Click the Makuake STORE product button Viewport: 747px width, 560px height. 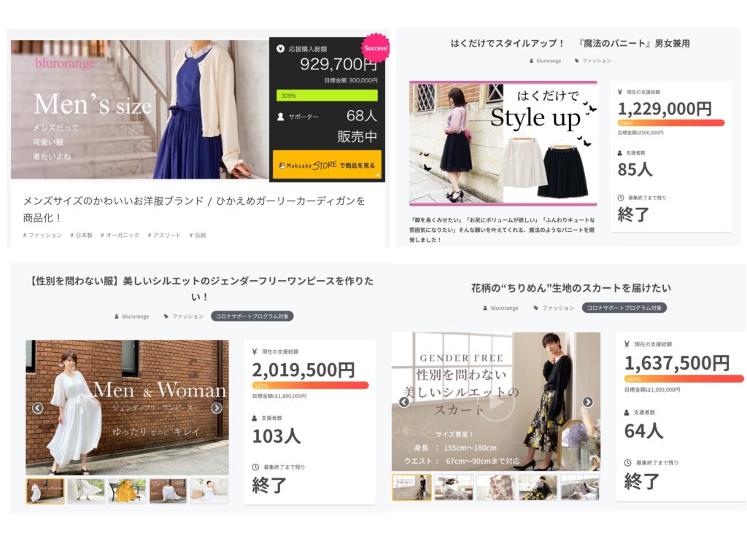(x=327, y=166)
